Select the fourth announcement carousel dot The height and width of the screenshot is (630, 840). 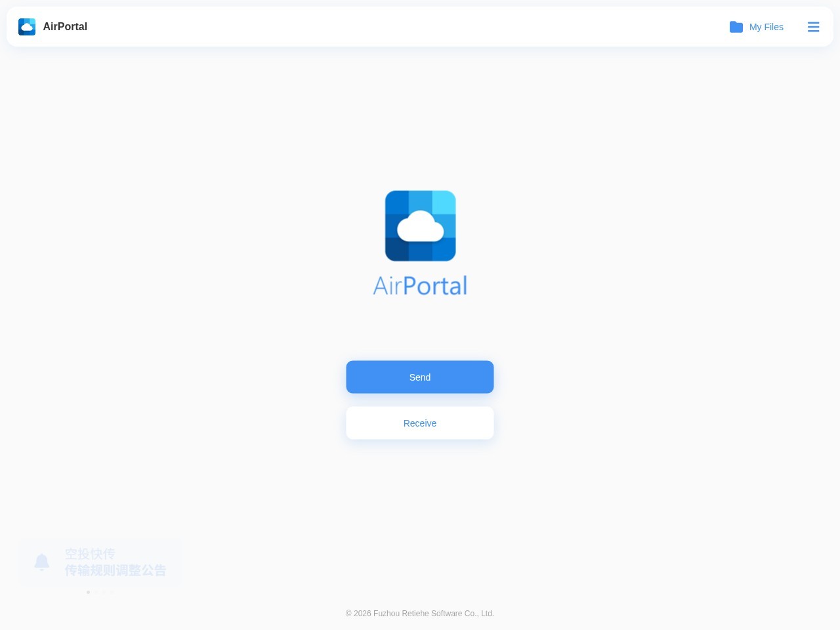pos(112,592)
